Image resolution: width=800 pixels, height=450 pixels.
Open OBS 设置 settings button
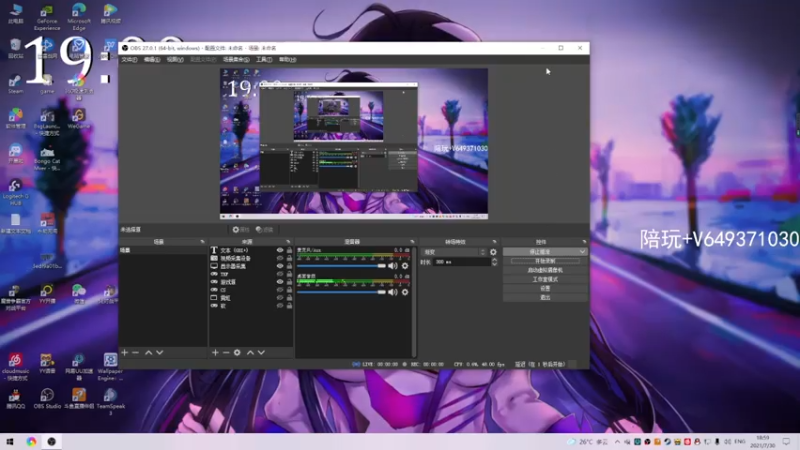545,288
